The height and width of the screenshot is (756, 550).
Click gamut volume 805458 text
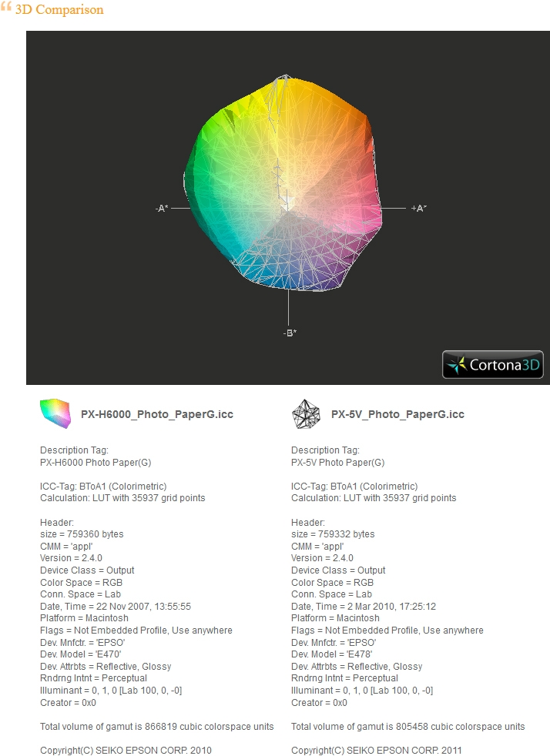tap(407, 727)
